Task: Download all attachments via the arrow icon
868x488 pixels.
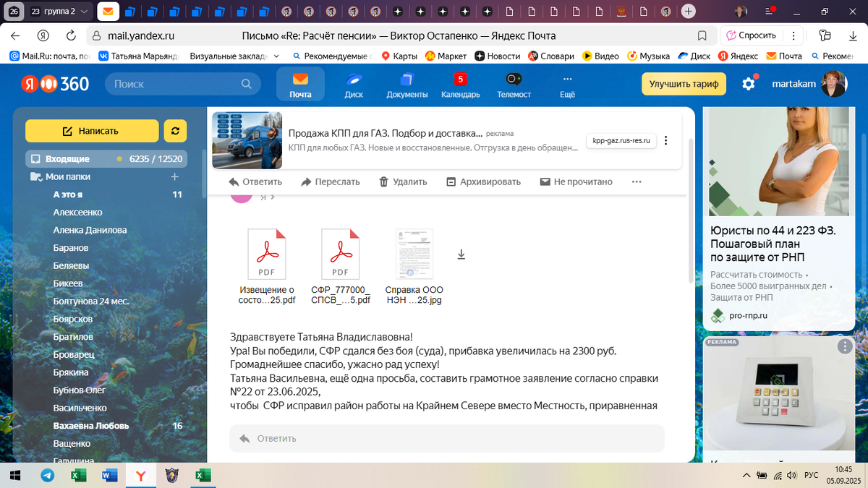Action: tap(461, 254)
